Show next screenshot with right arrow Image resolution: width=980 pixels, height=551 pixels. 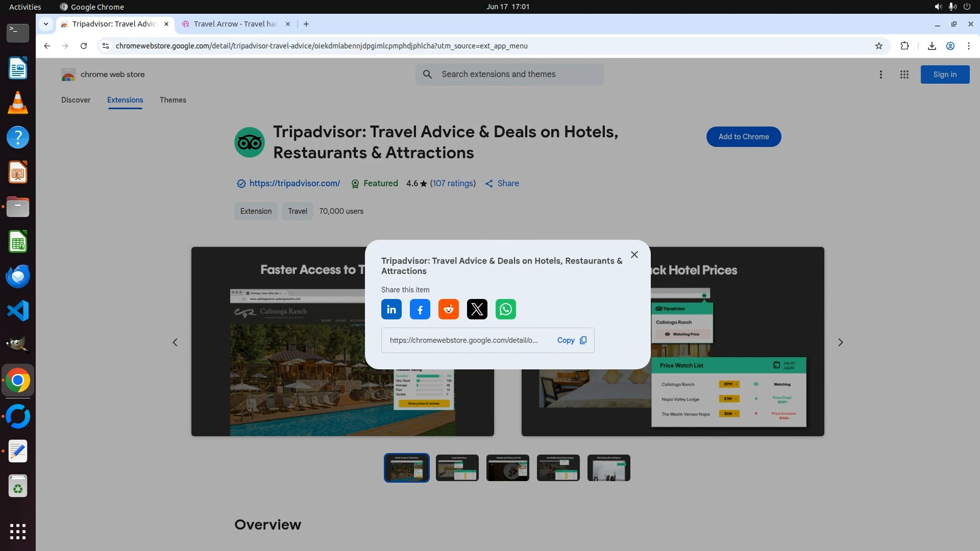coord(841,342)
